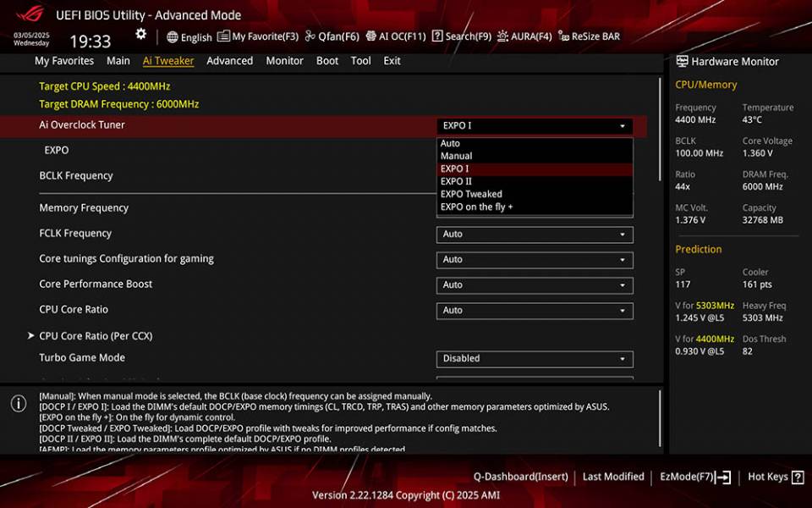Screen dimensions: 812x508
Task: Click the 100.00 MHz BCLK value
Action: [700, 153]
